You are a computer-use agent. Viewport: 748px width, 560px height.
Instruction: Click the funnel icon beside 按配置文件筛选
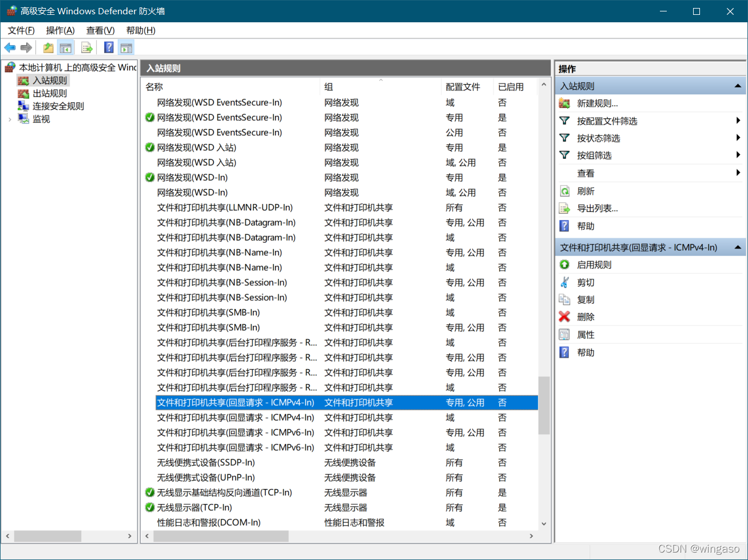564,121
